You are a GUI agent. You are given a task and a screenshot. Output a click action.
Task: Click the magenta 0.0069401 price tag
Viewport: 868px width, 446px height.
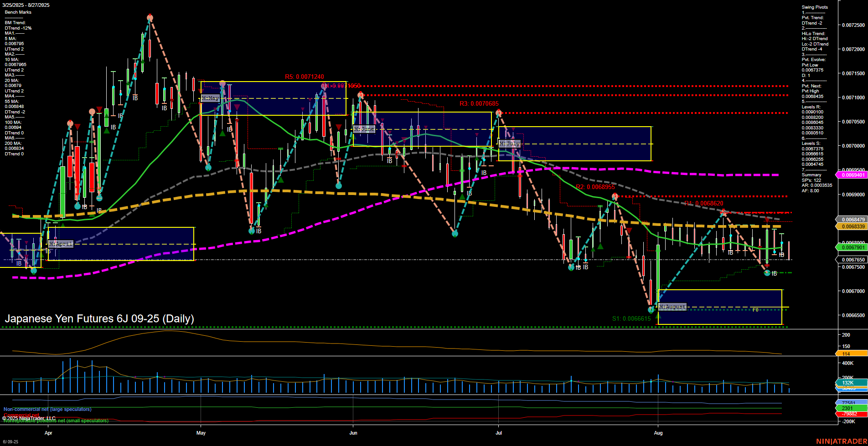(852, 175)
